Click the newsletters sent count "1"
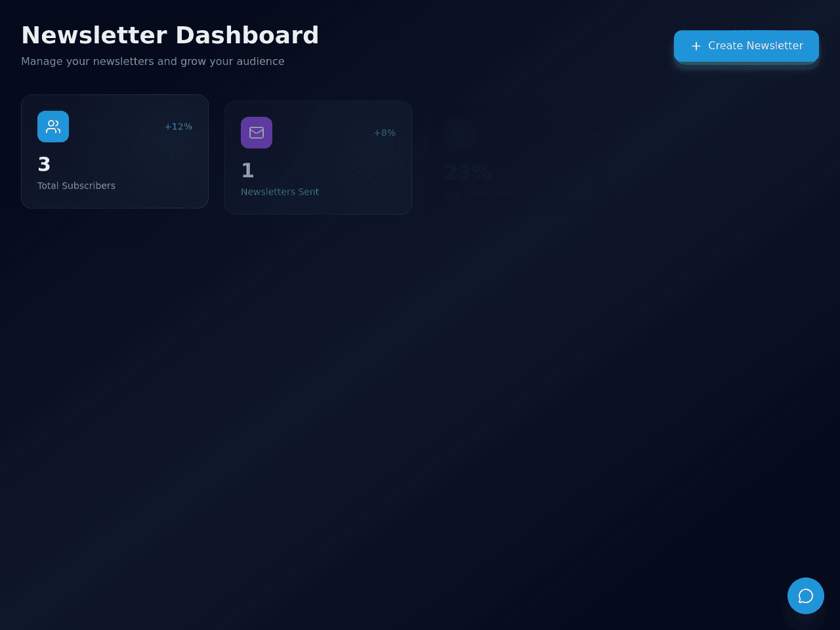This screenshot has height=630, width=840. point(247,171)
